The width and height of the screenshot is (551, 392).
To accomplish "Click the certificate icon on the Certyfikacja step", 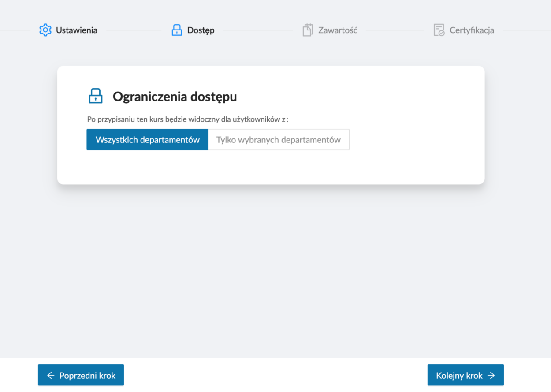I will pos(438,30).
